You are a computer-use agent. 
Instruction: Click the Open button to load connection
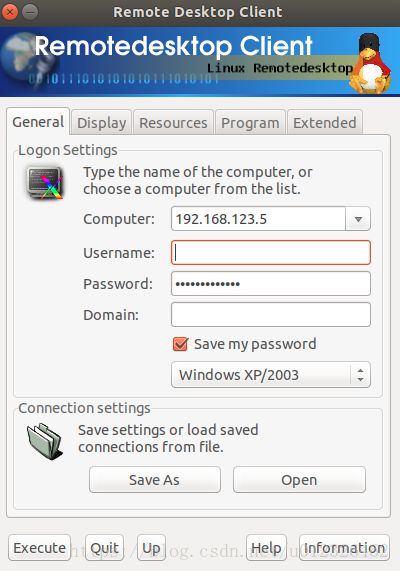pos(299,480)
